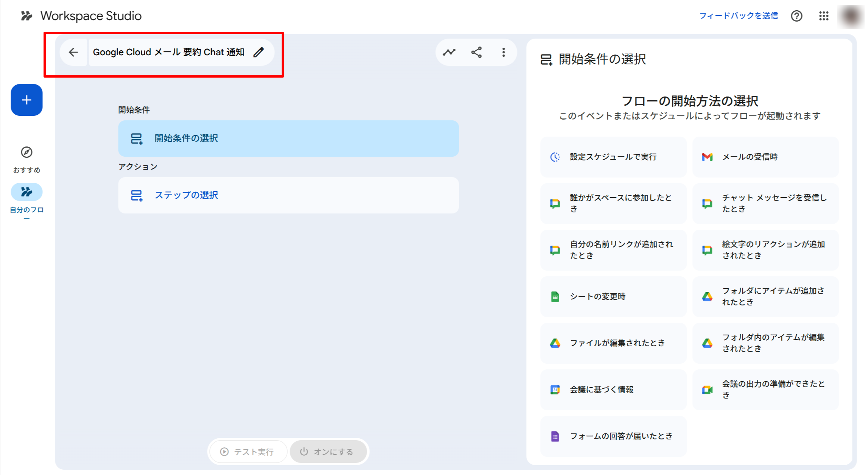Click the help question mark icon
The image size is (868, 475).
[x=796, y=16]
